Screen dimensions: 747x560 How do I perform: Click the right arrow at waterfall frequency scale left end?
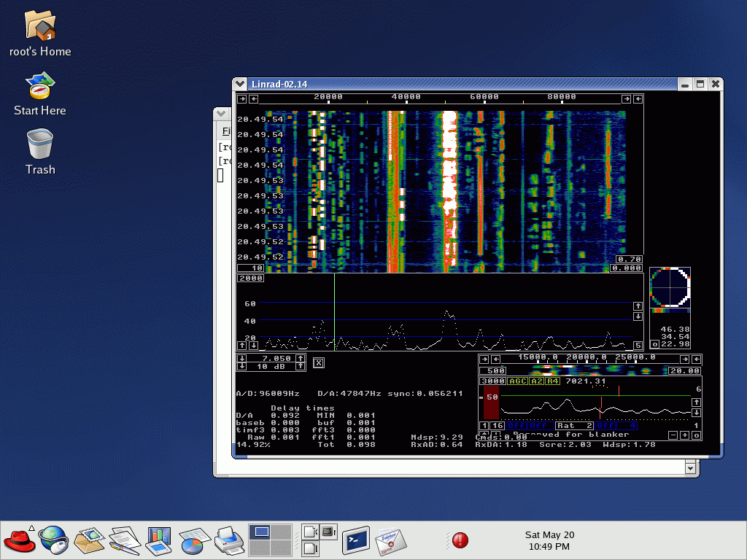click(242, 98)
